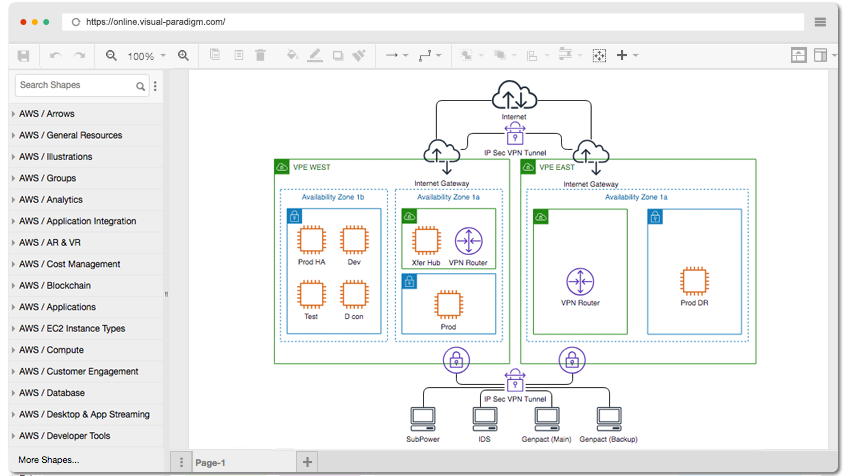Viewport: 848px width, 476px height.
Task: Click the sidebar collapse handle
Action: [166, 295]
